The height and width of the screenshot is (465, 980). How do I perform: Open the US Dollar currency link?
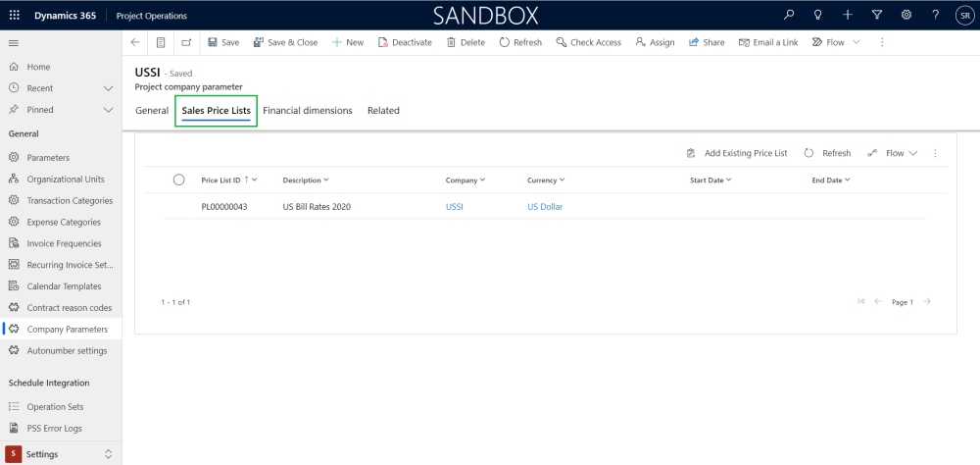(x=545, y=207)
